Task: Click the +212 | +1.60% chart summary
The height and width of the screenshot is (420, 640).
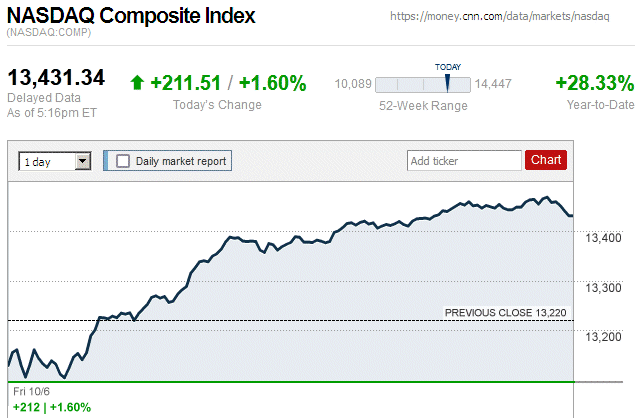Action: (x=52, y=407)
